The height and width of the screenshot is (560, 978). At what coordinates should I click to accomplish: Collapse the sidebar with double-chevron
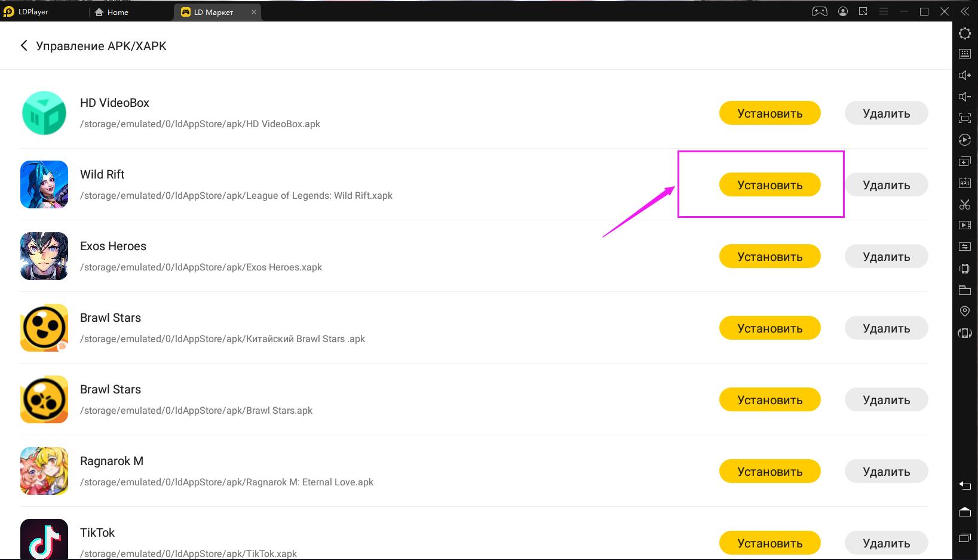coord(964,11)
